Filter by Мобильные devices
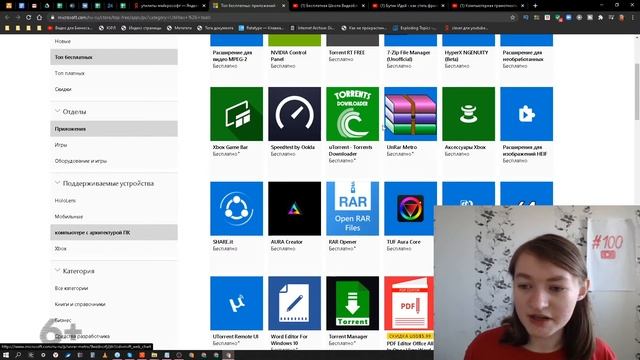 click(x=69, y=216)
